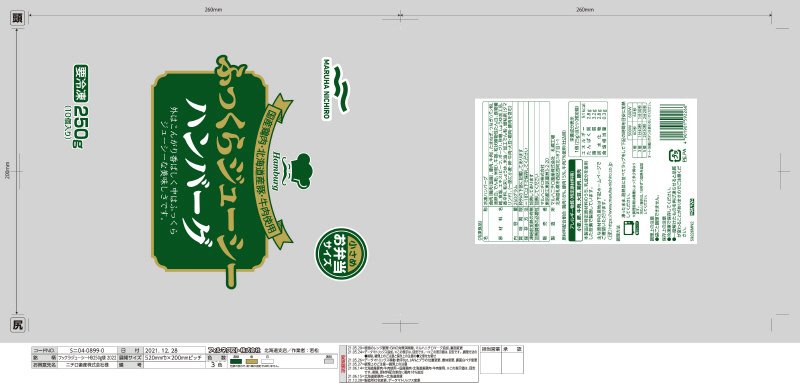Click the 250g net weight text

tap(82, 128)
